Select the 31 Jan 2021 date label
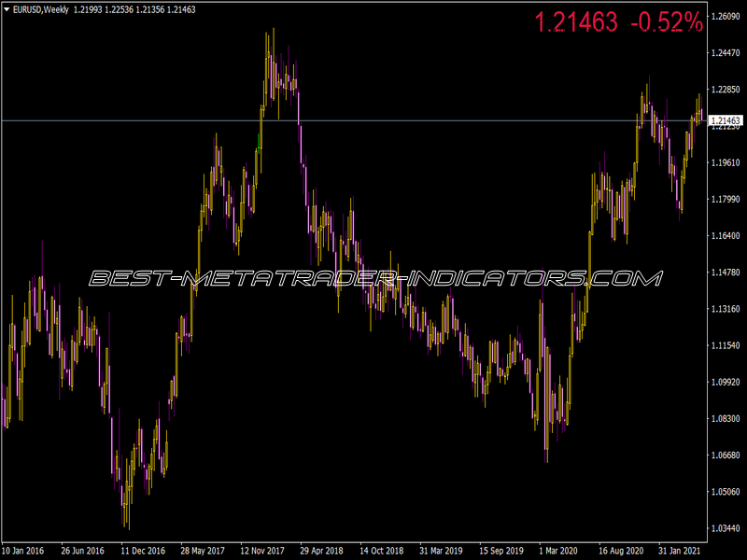747x560 pixels. (680, 551)
